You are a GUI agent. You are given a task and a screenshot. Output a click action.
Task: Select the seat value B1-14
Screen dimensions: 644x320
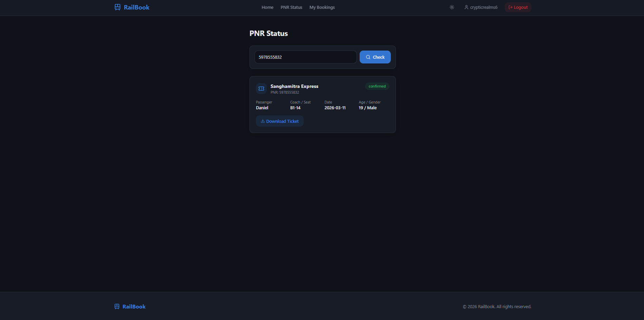295,108
